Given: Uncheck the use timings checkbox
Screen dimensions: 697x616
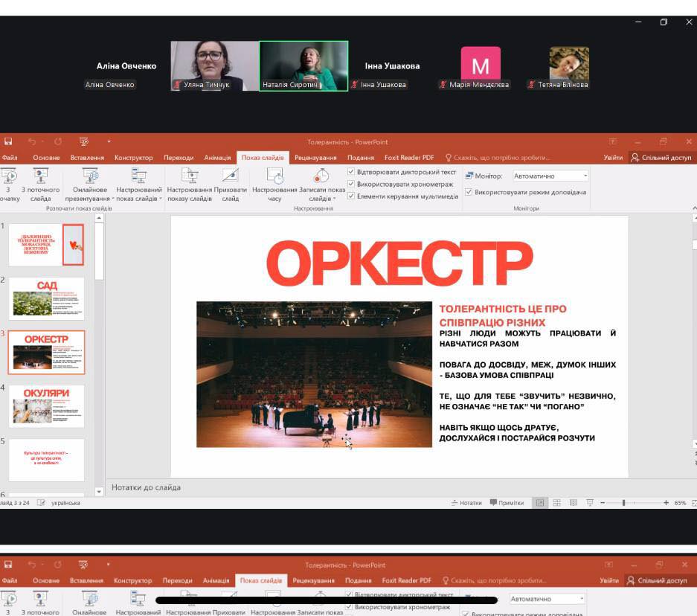Looking at the screenshot, I should click(x=351, y=184).
